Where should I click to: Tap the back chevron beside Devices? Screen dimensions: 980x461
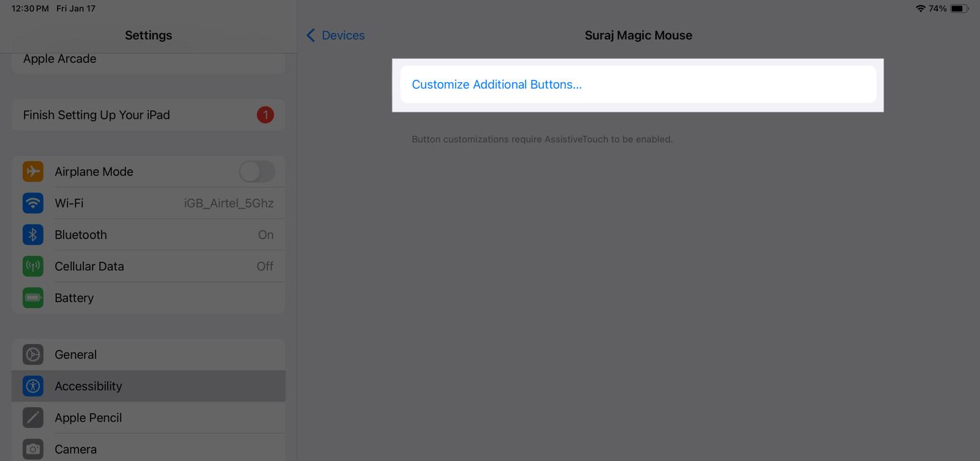311,36
